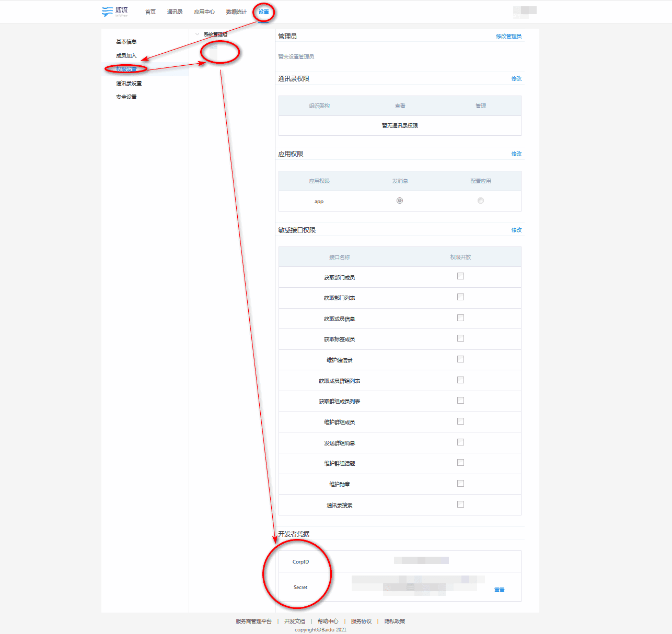Click the app row label

(x=319, y=202)
